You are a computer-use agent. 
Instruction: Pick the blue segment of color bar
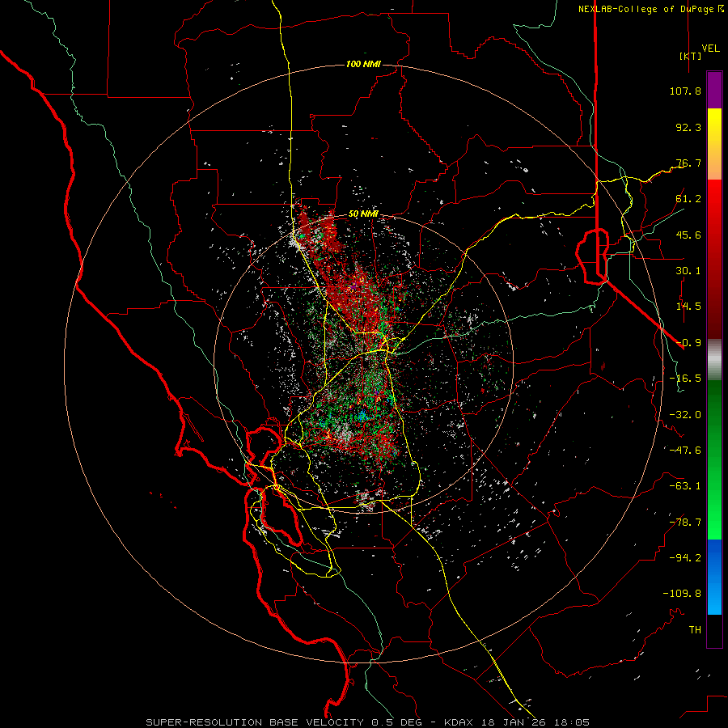click(714, 577)
